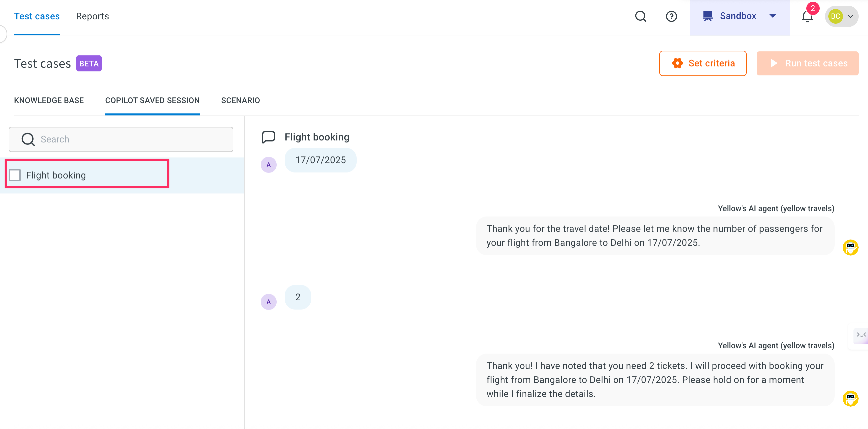Screen dimensions: 868x429
Task: Click into the session Search field
Action: pyautogui.click(x=121, y=139)
